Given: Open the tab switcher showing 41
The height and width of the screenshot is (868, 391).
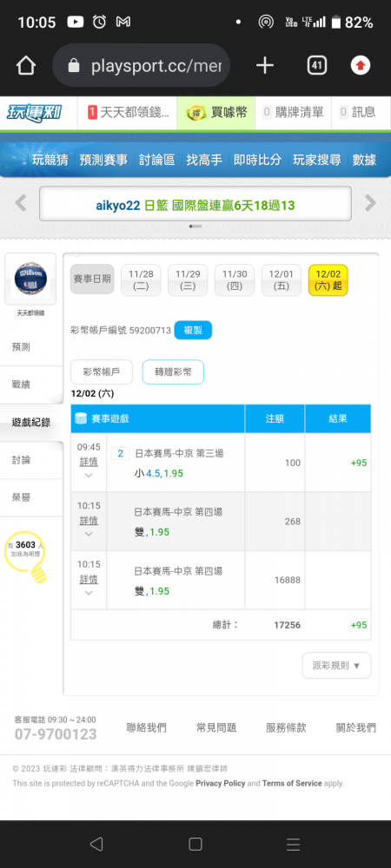Looking at the screenshot, I should tap(317, 66).
